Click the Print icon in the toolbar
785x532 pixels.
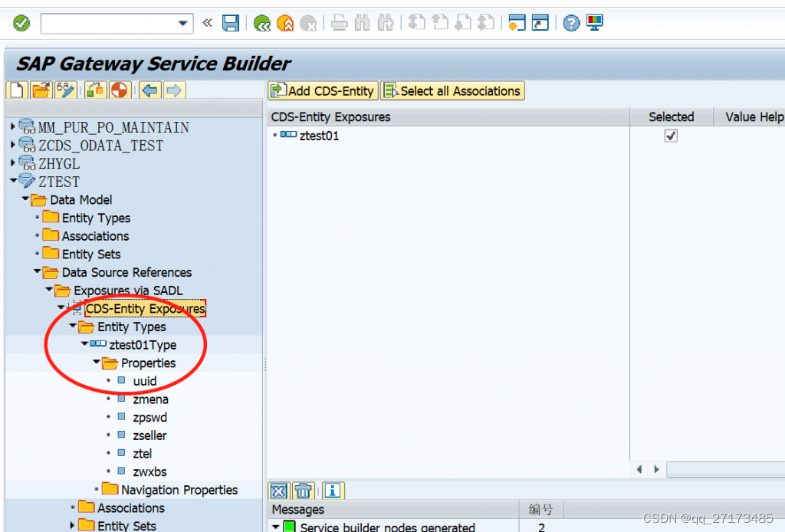(337, 23)
